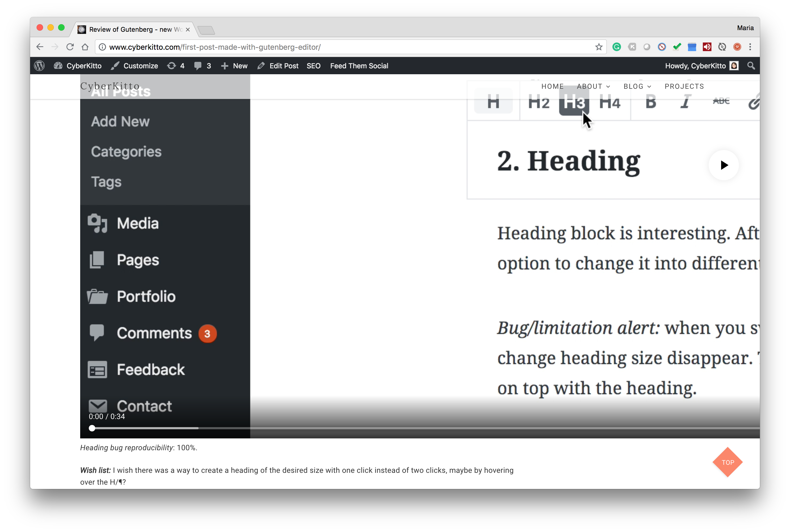Go to HOME navigation item
This screenshot has width=790, height=532.
[552, 86]
